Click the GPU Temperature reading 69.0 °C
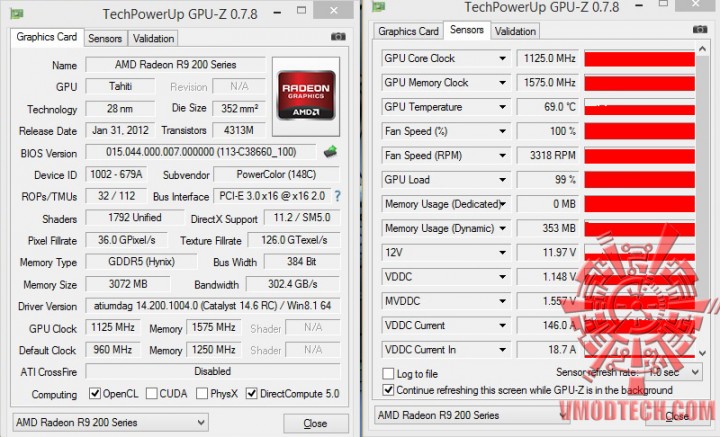720x437 pixels. [548, 107]
